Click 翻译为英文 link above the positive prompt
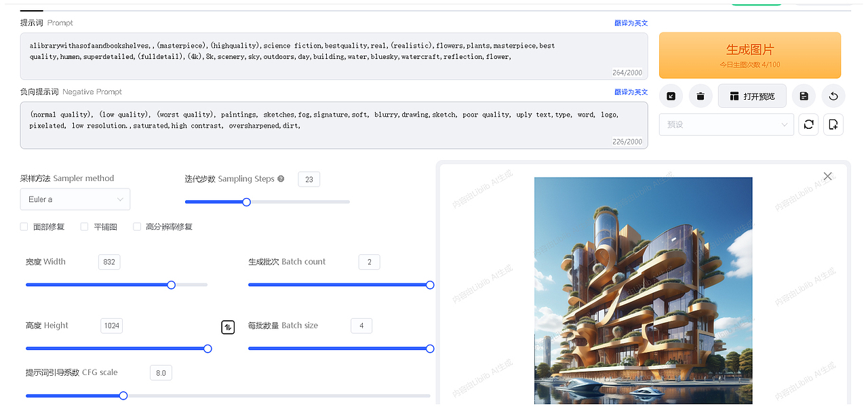Viewport: 868px width, 411px height. tap(631, 23)
